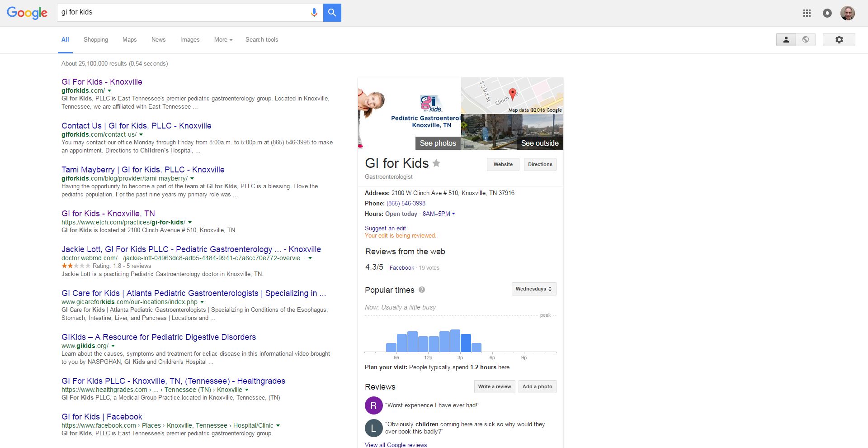Expand options arrow beside the facebook.com URL

pos(278,426)
